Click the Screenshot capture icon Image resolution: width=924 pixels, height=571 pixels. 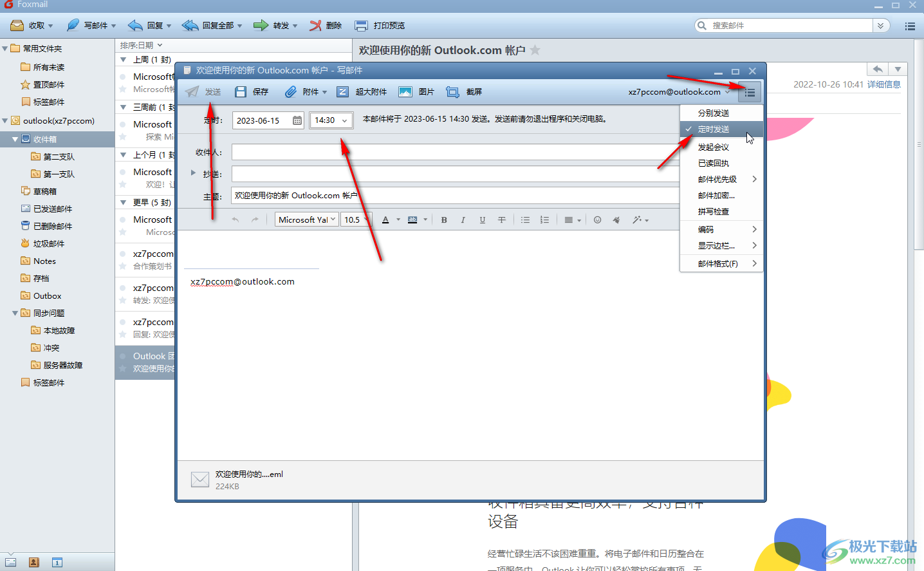(453, 92)
